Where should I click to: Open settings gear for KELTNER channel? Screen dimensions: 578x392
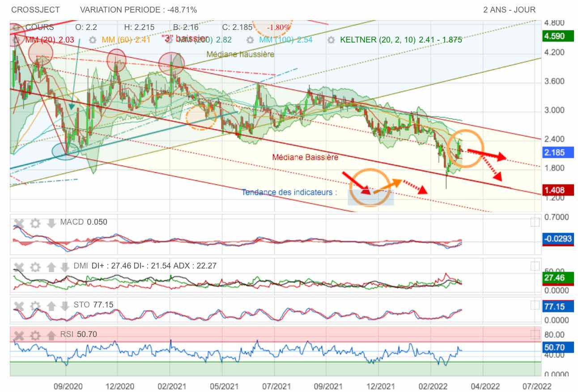331,40
